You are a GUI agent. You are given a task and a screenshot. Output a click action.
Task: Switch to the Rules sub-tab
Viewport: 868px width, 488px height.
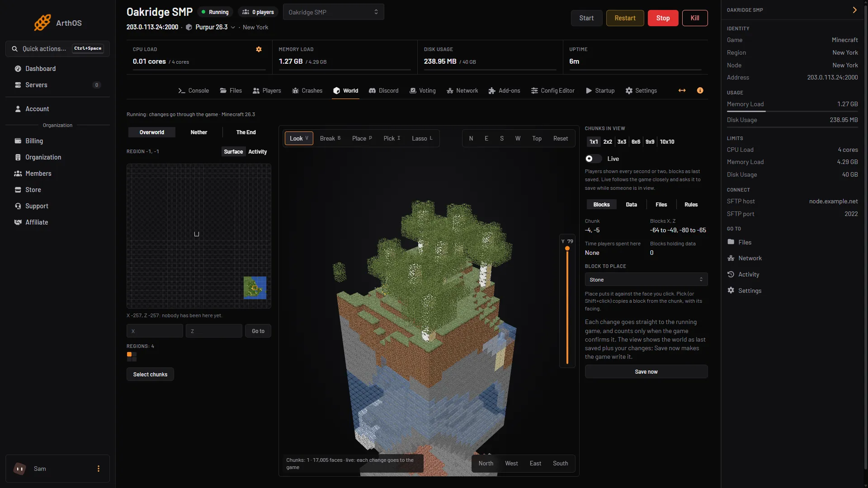[691, 205]
